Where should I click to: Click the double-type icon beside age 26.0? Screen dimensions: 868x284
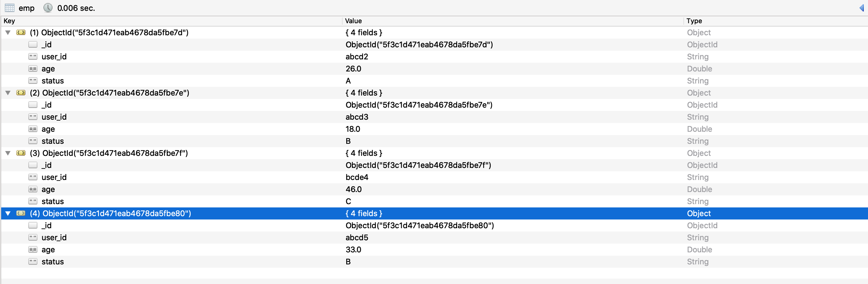tap(33, 69)
